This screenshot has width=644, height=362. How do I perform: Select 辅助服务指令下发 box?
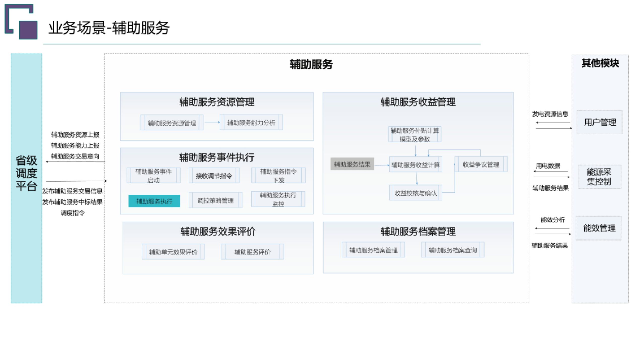(278, 175)
